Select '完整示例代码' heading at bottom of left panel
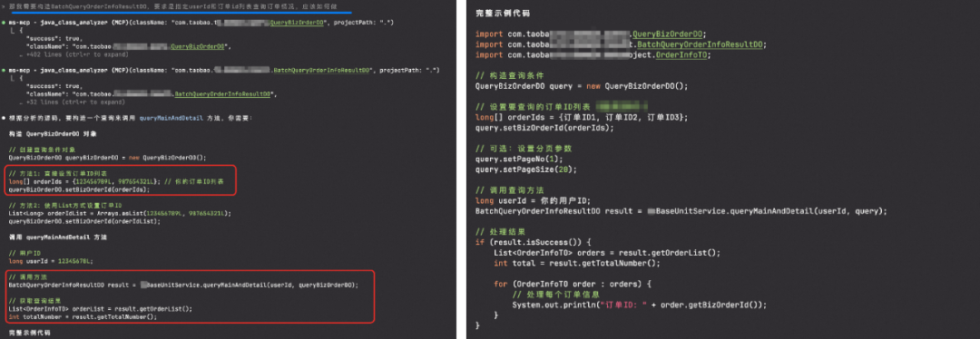This screenshot has height=339, width=980. pyautogui.click(x=29, y=333)
